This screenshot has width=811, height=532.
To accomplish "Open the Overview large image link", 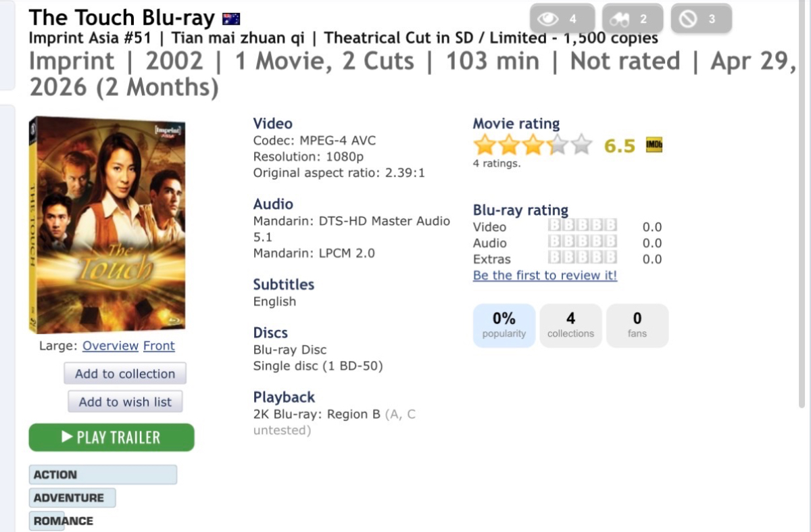I will 110,345.
